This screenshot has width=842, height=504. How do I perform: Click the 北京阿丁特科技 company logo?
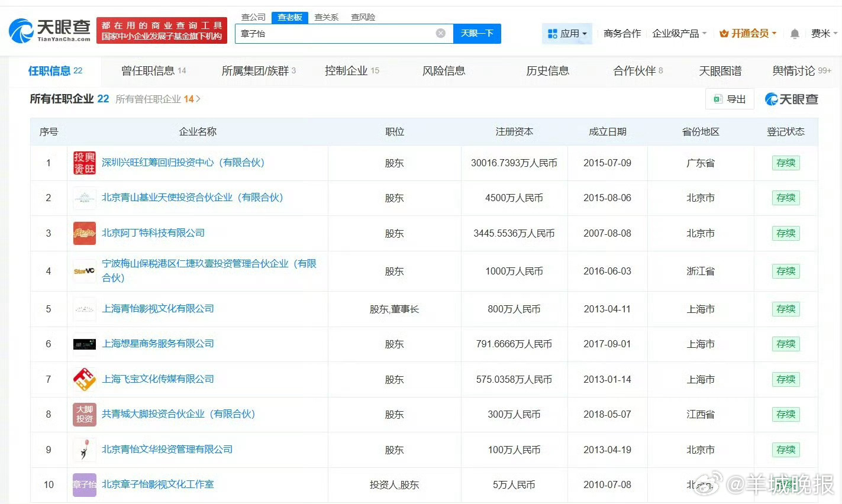click(x=84, y=233)
